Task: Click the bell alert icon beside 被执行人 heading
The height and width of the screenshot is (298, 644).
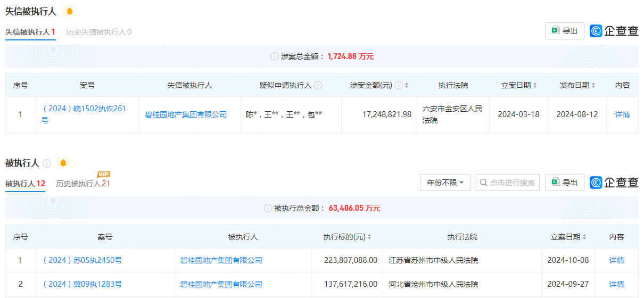Action: point(63,163)
